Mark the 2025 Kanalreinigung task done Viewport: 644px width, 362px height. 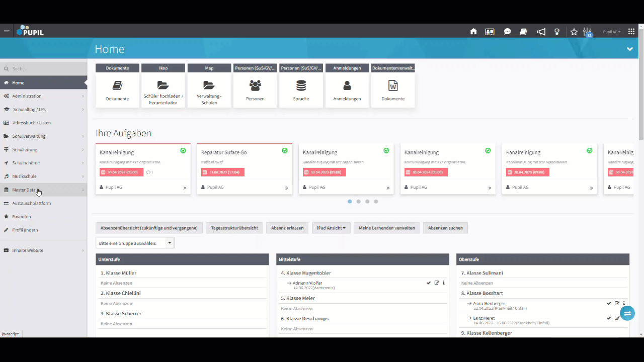[x=590, y=150]
